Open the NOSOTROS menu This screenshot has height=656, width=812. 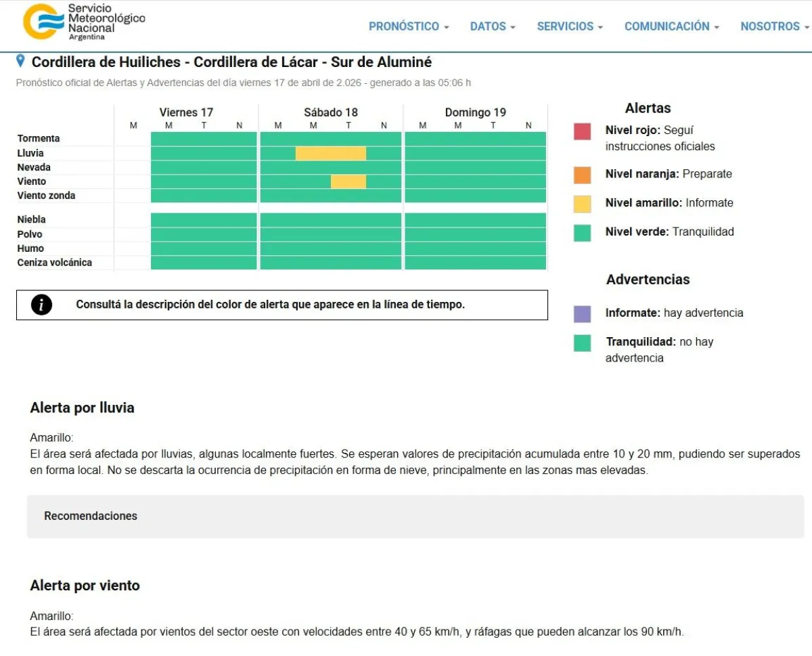click(x=774, y=26)
